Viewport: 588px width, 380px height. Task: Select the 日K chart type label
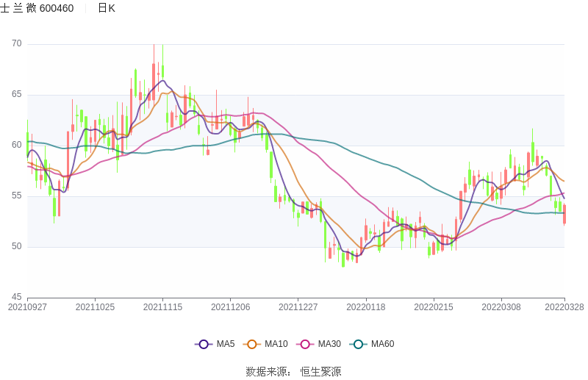coord(107,8)
